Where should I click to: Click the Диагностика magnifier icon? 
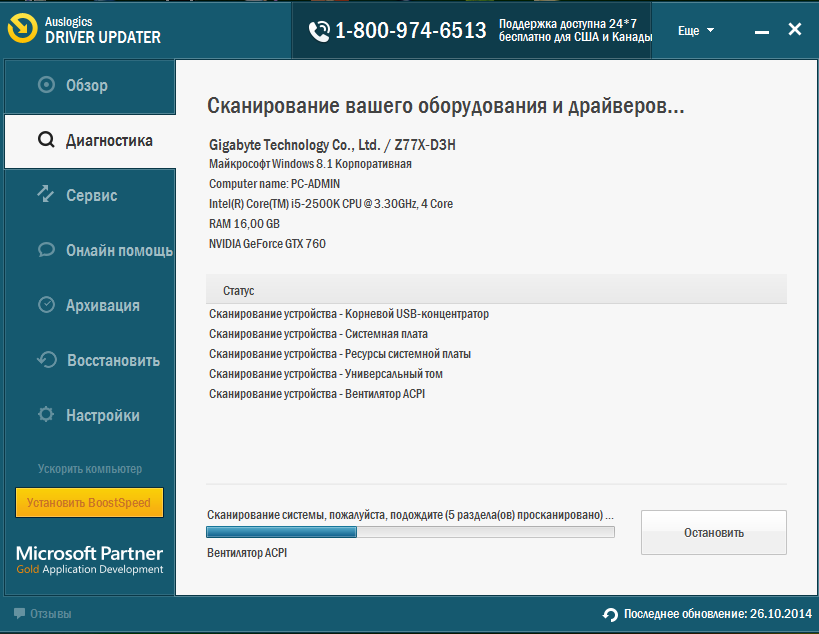click(46, 140)
